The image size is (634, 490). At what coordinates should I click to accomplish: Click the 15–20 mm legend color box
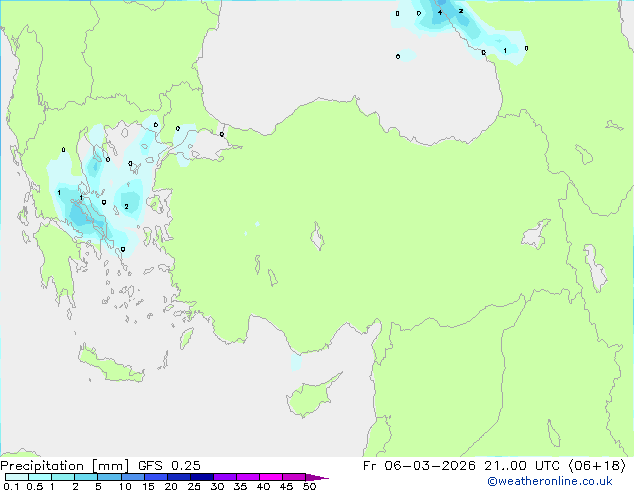[155, 477]
